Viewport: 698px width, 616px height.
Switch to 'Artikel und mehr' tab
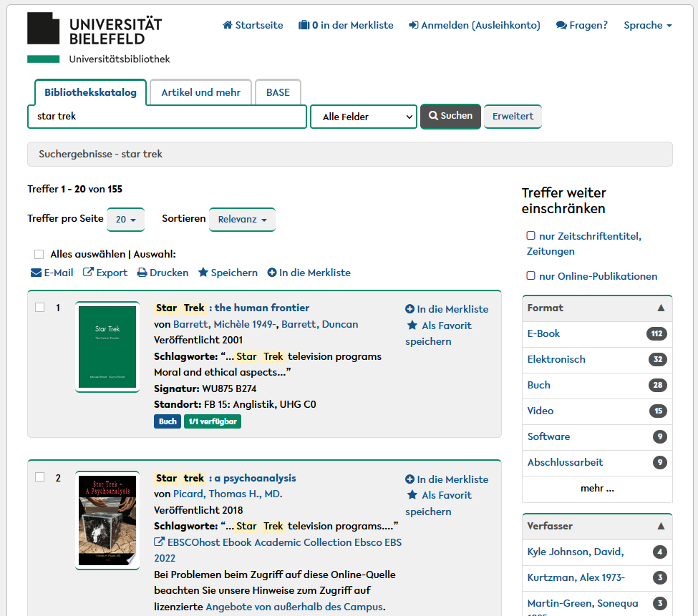[200, 92]
